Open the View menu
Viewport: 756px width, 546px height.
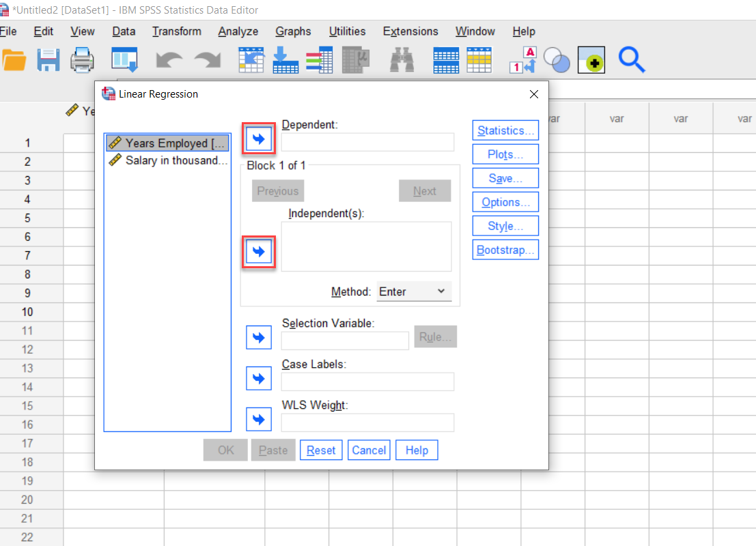pos(83,31)
